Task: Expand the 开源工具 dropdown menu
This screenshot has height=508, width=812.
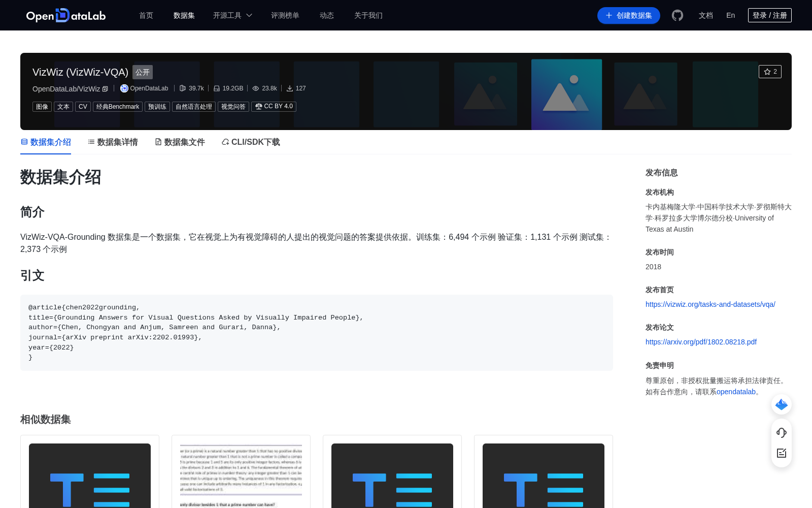Action: (x=232, y=15)
